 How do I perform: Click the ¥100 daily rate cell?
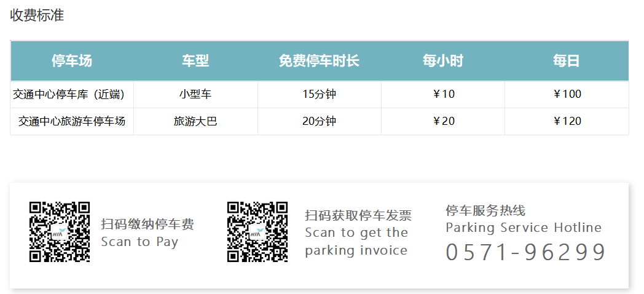coord(567,95)
